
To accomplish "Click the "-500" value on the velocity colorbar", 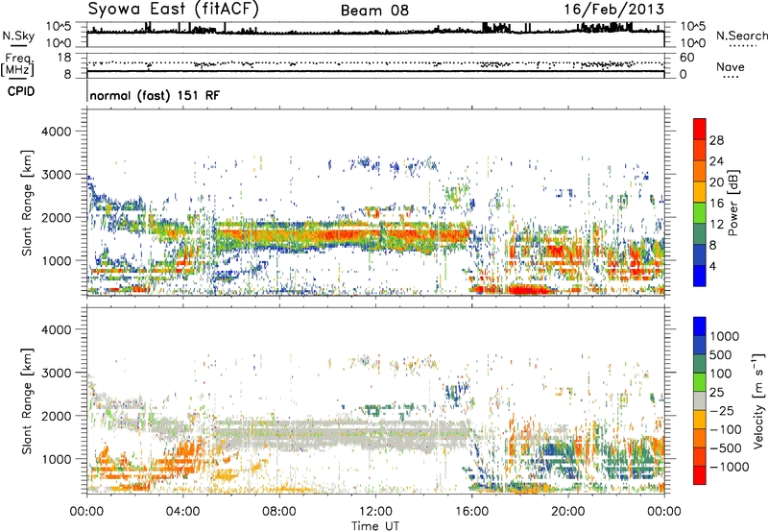I will [x=725, y=448].
